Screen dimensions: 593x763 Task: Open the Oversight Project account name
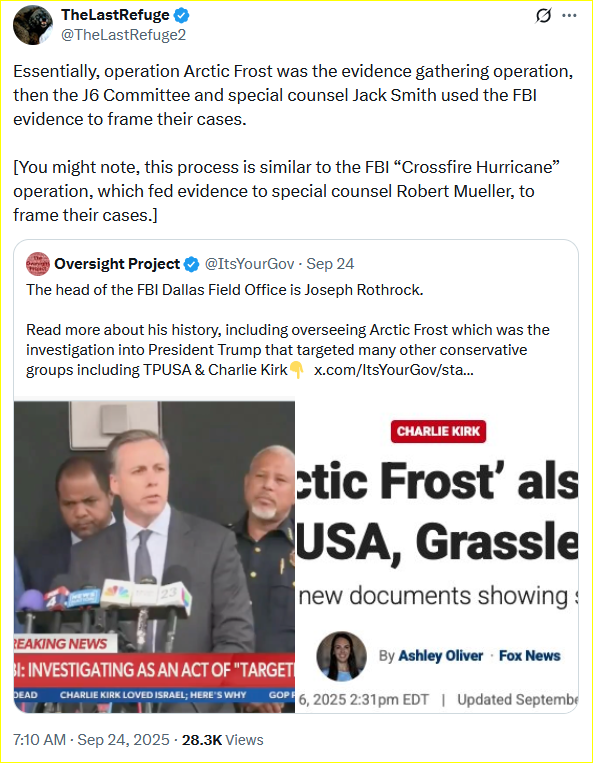click(x=117, y=264)
